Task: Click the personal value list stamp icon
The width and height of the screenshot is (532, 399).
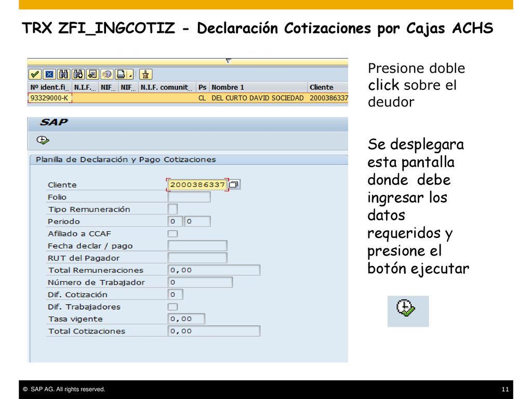Action: click(145, 74)
